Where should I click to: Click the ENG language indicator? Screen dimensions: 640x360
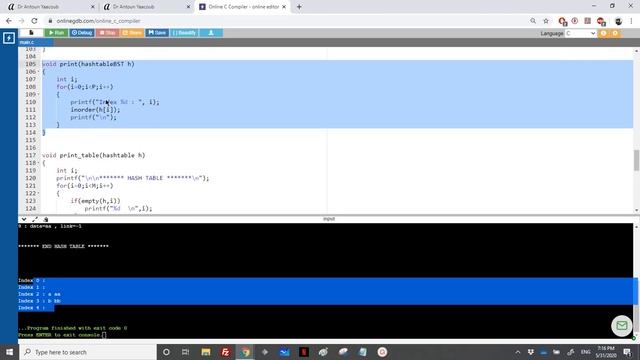(585, 352)
